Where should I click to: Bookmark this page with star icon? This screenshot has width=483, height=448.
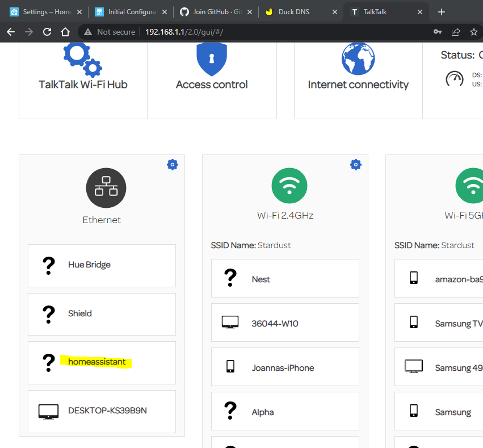coord(474,32)
